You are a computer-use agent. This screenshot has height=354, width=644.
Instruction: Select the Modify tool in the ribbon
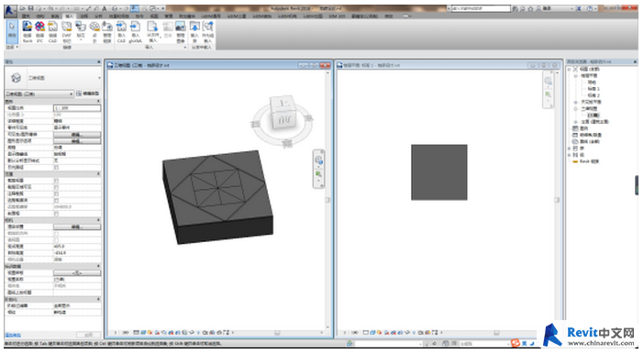(12, 31)
